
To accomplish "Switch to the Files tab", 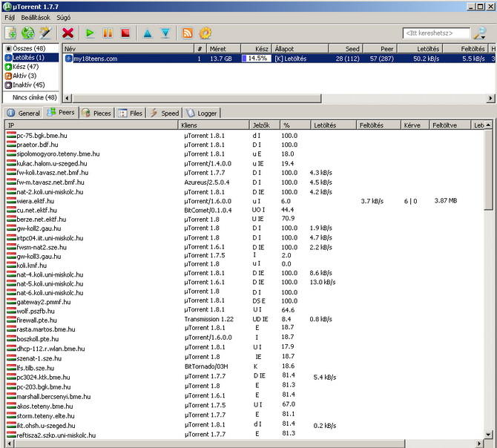I will 131,113.
